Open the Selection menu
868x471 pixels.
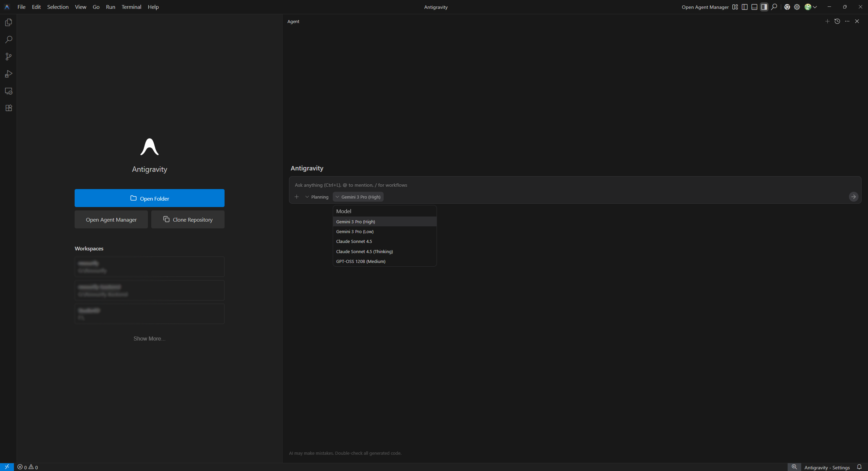58,7
